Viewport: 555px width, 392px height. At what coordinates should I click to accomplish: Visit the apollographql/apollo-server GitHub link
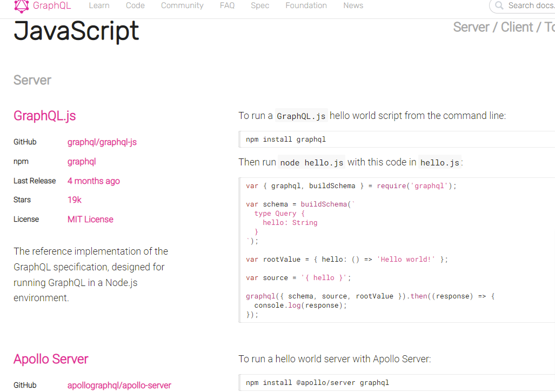119,386
